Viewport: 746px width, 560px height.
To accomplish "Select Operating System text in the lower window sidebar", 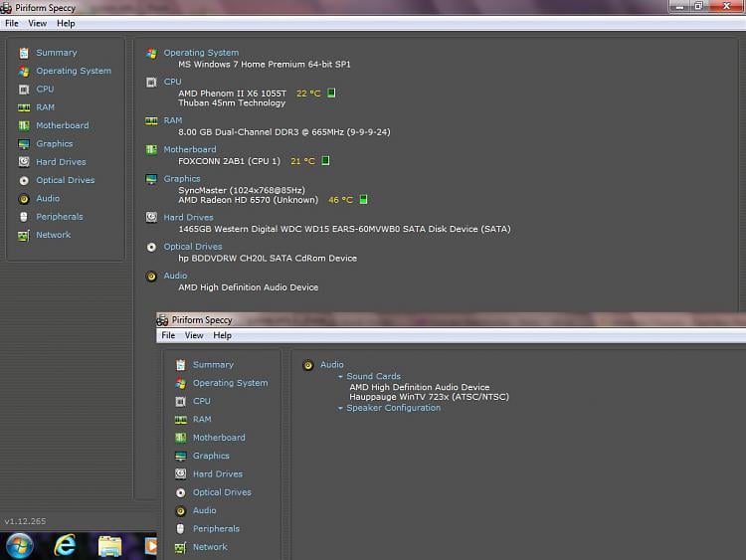I will click(231, 383).
